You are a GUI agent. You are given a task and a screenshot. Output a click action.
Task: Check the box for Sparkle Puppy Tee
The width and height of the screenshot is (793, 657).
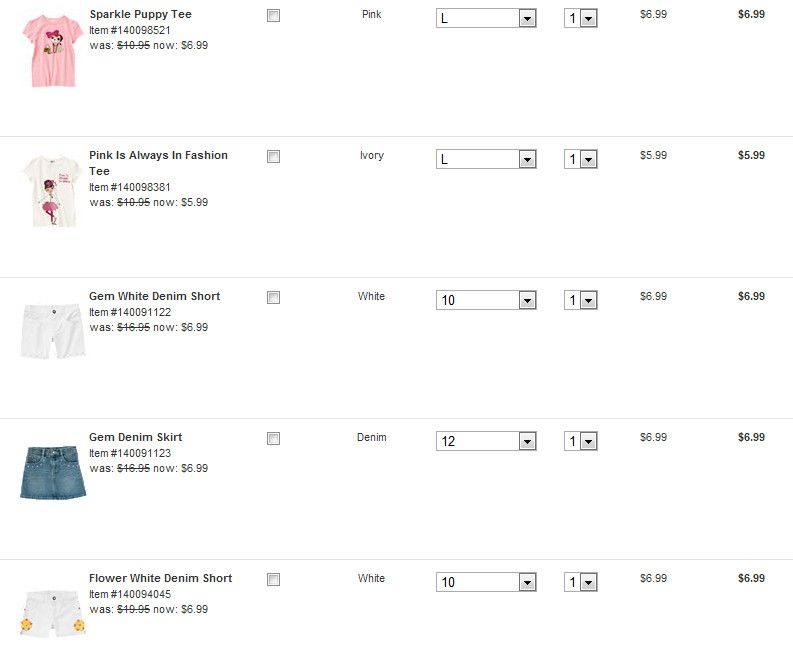pyautogui.click(x=274, y=16)
